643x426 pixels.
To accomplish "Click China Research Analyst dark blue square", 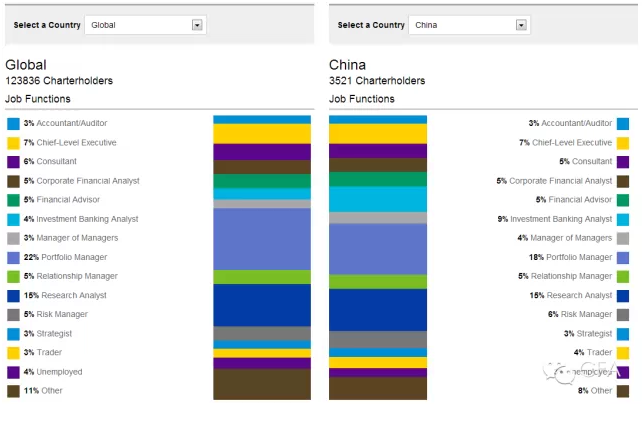I will pyautogui.click(x=623, y=296).
